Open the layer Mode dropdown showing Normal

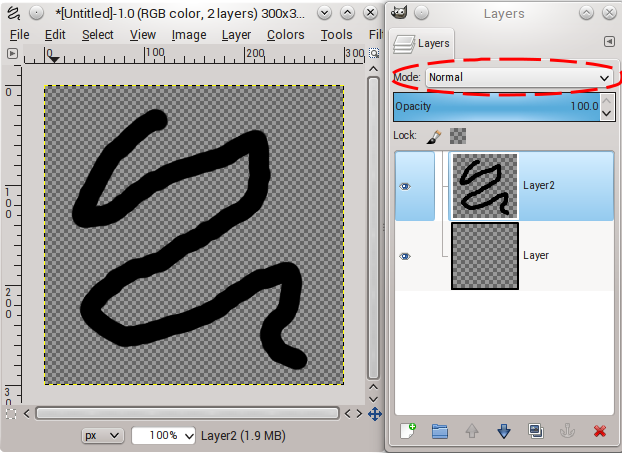(519, 77)
